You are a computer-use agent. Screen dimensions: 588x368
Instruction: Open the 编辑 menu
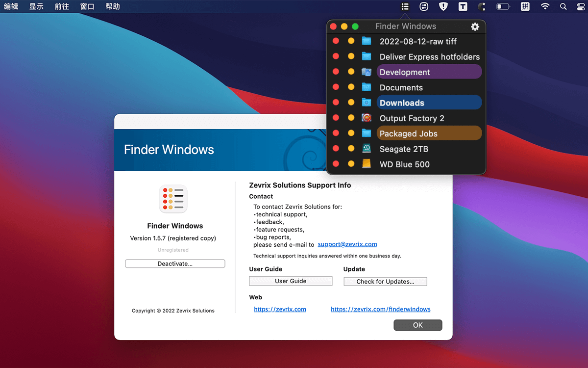pyautogui.click(x=11, y=6)
